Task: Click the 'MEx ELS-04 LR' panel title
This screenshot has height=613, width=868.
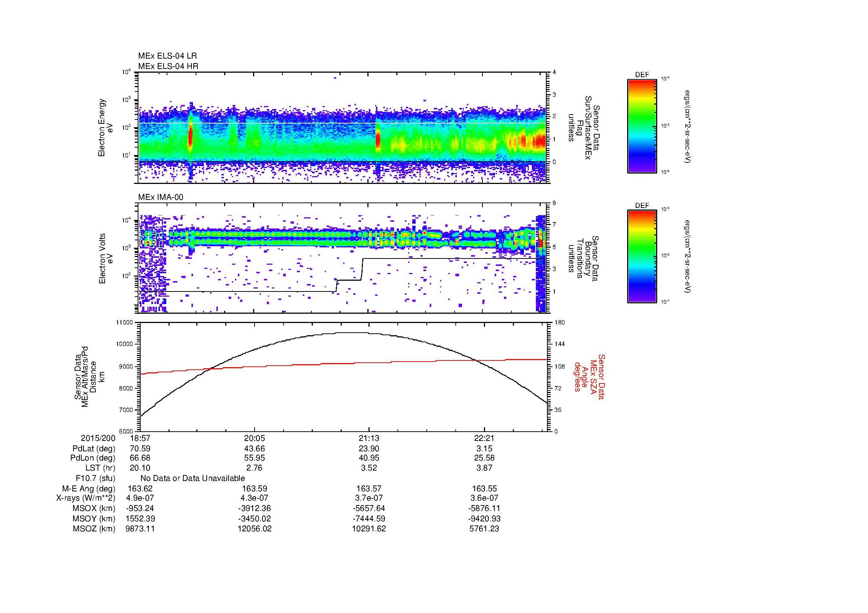Action: pyautogui.click(x=167, y=56)
